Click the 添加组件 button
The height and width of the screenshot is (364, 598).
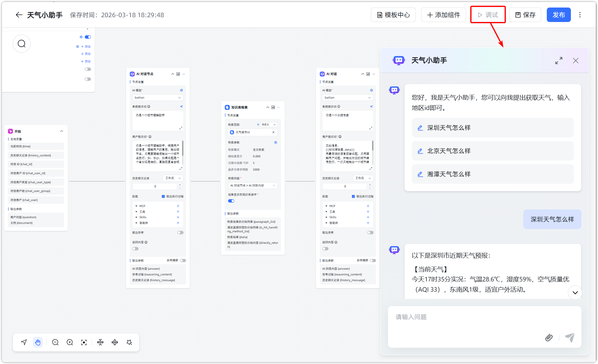443,15
